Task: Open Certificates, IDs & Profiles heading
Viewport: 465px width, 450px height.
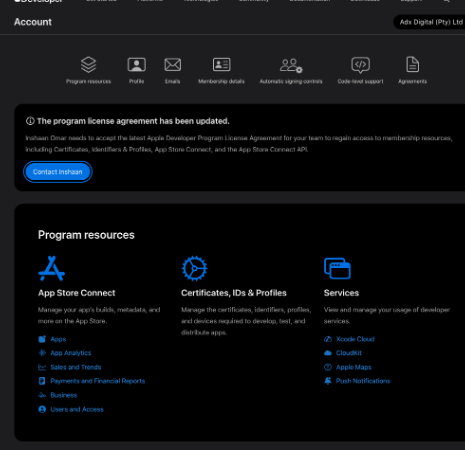Action: 234,293
